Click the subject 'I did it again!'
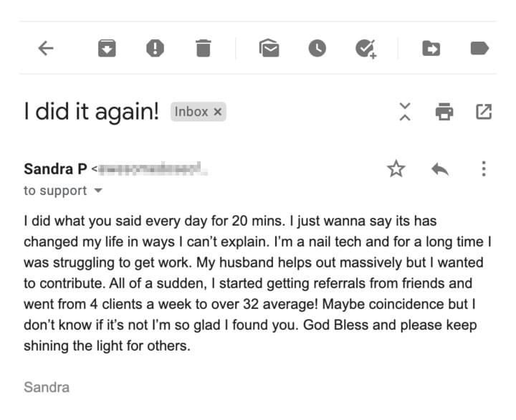Viewport: 516px width, 420px height. click(92, 112)
